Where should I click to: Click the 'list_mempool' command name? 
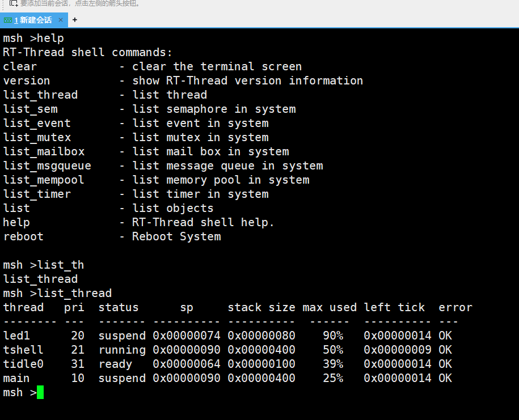coord(44,180)
